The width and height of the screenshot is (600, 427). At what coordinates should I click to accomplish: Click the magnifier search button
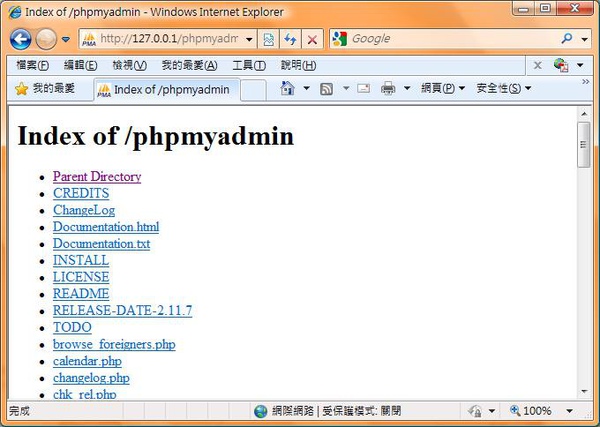(x=567, y=38)
